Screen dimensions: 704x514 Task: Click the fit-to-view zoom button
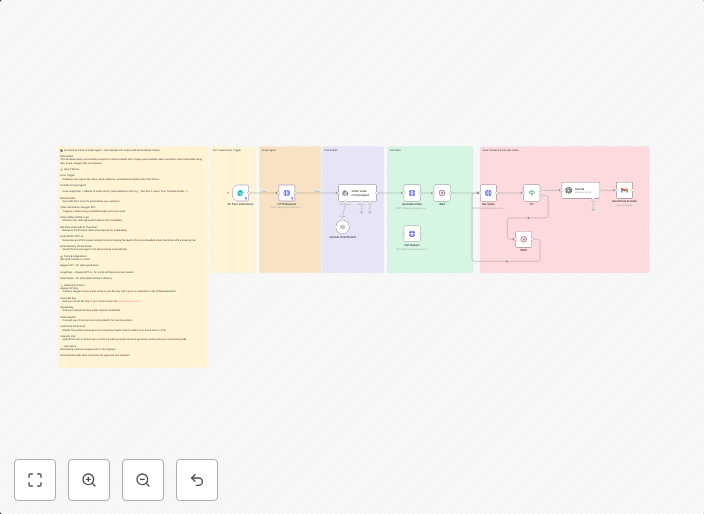point(35,480)
